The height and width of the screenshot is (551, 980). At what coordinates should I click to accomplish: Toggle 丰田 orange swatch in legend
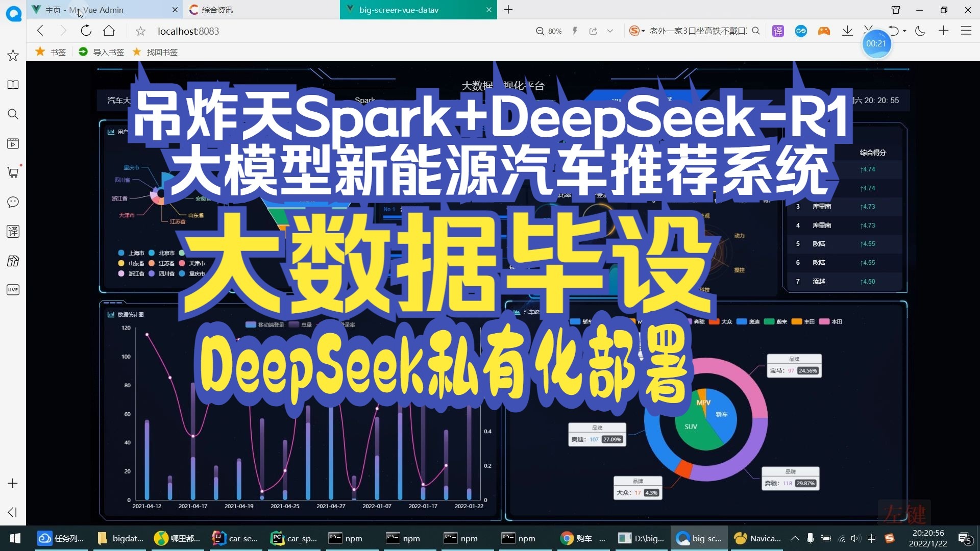click(x=797, y=322)
